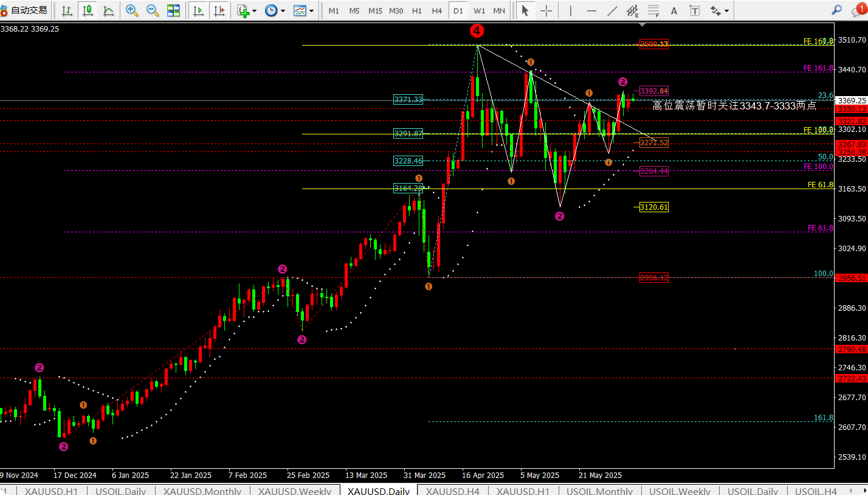Viewport: 868px width, 495px height.
Task: Select the equidistant channel tool
Action: [633, 10]
